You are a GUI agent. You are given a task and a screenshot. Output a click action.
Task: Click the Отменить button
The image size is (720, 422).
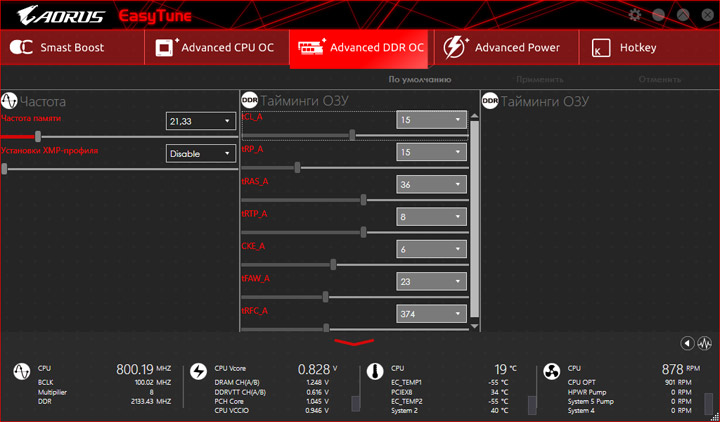pyautogui.click(x=659, y=79)
